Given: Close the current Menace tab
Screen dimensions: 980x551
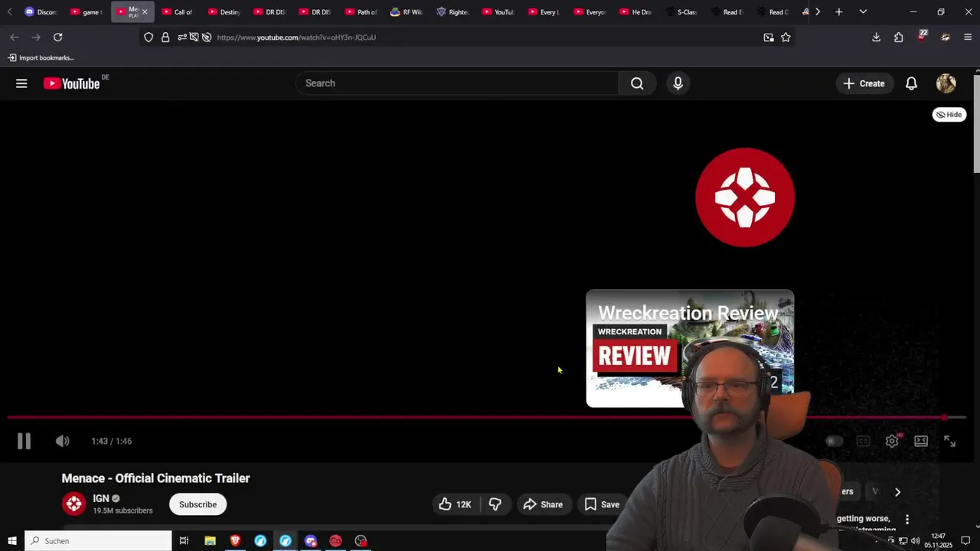Looking at the screenshot, I should pos(145,11).
